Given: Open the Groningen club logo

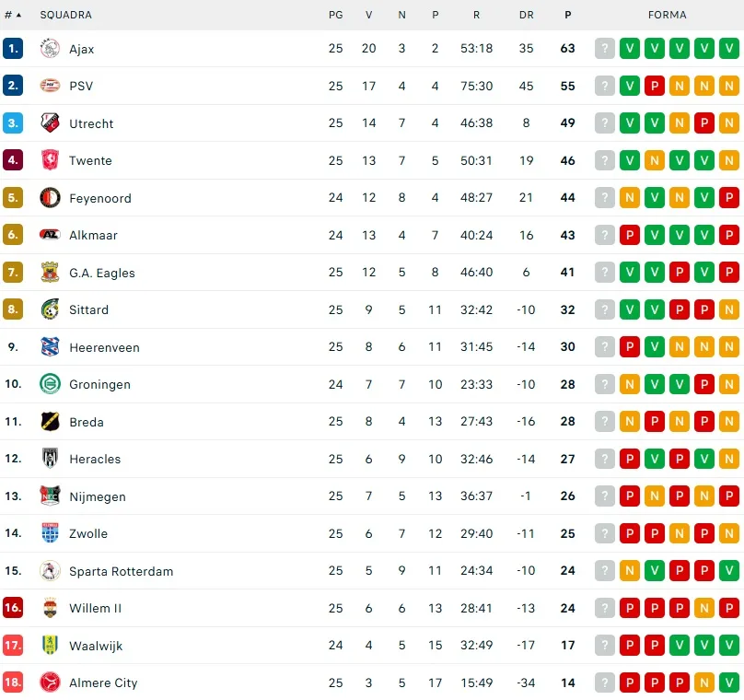Looking at the screenshot, I should (50, 384).
